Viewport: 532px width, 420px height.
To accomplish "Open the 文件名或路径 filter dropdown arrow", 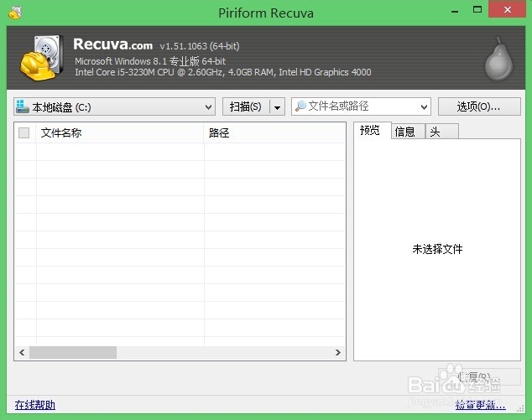I will tap(424, 107).
